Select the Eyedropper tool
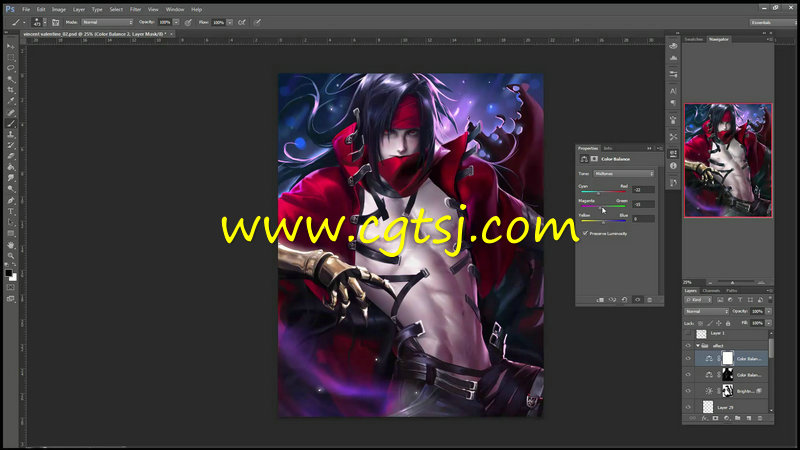The image size is (800, 450). point(11,101)
